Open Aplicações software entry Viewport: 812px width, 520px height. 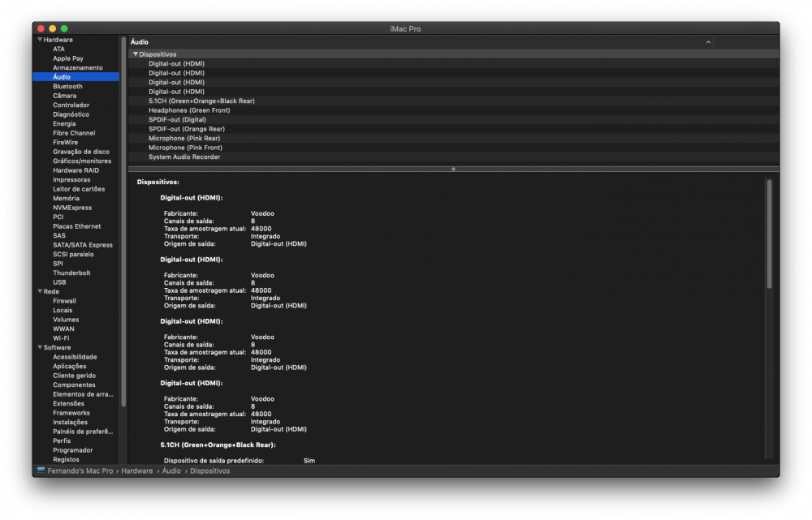coord(69,366)
